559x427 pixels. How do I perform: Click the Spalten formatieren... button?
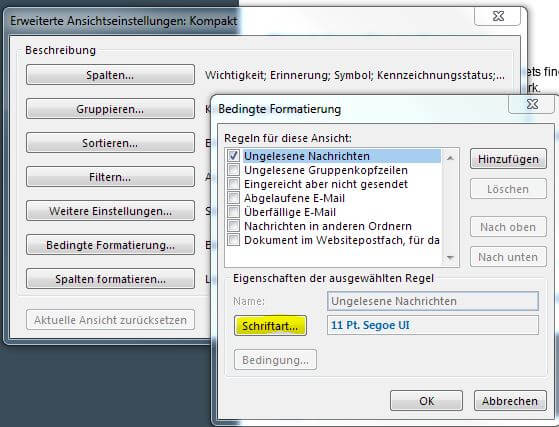[110, 278]
